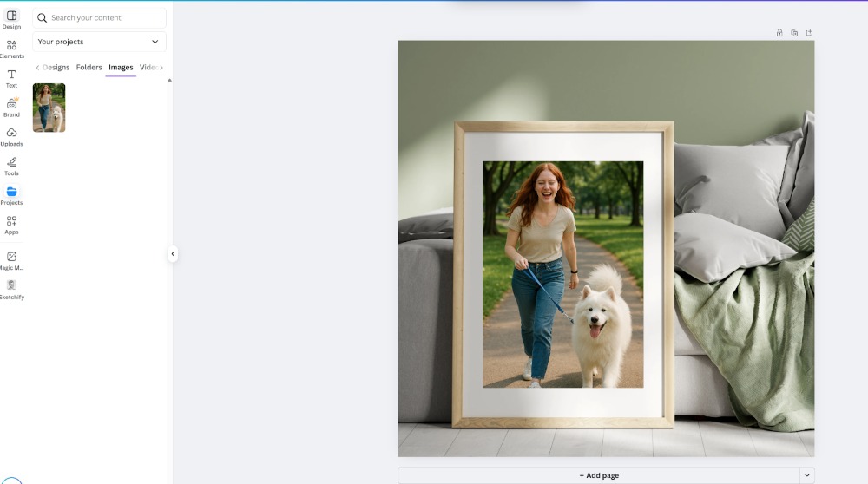Select the Text tool in the sidebar
The height and width of the screenshot is (484, 868).
(x=11, y=78)
